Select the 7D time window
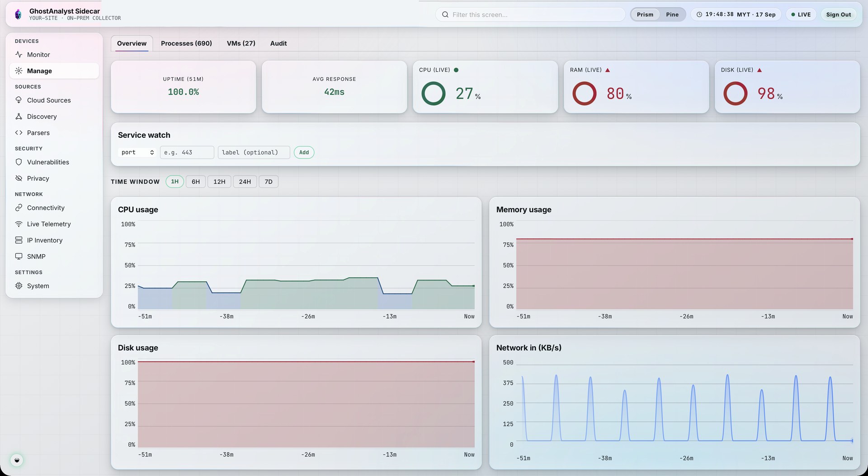 pyautogui.click(x=269, y=182)
